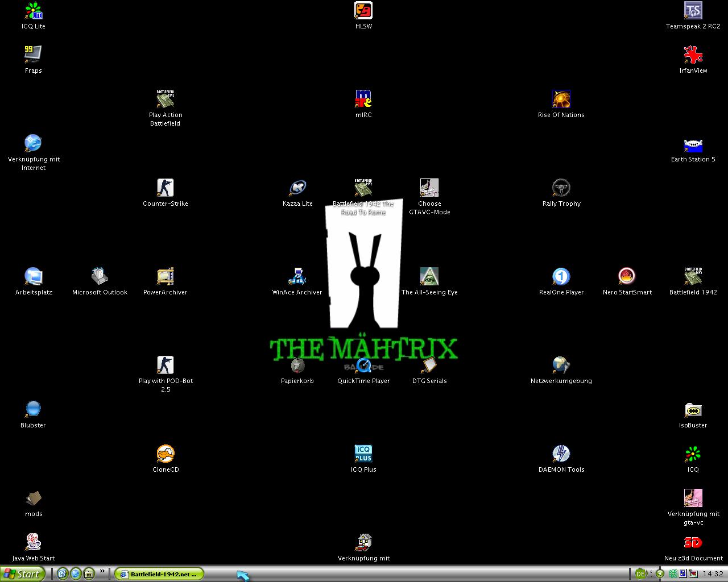
Task: Open the Choose GTAVC-Mode icon
Action: (x=429, y=197)
